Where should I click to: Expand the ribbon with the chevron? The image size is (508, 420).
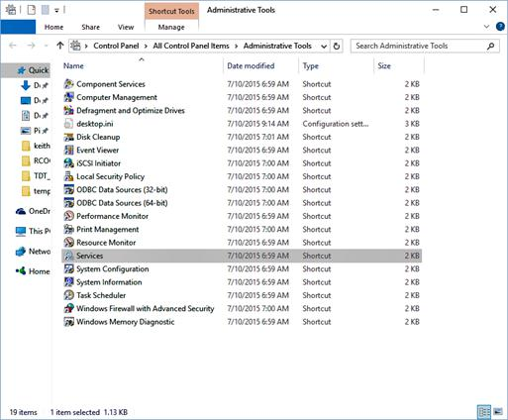[x=486, y=27]
